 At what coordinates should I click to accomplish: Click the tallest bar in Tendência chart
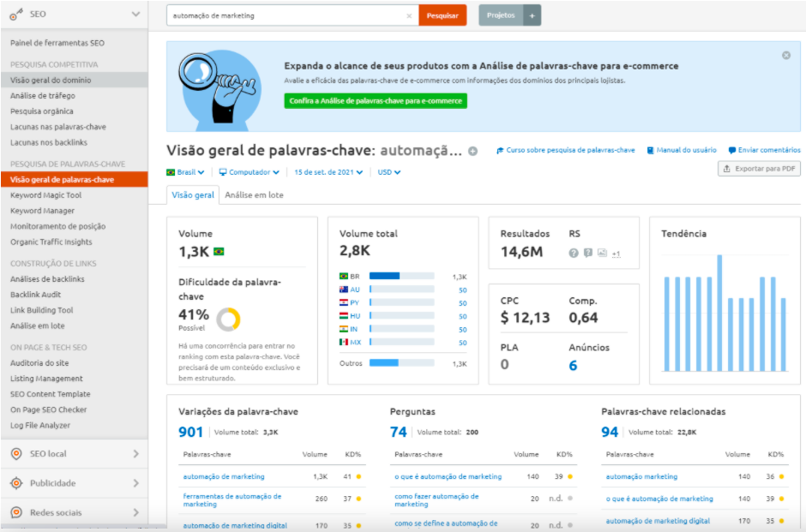pyautogui.click(x=719, y=313)
